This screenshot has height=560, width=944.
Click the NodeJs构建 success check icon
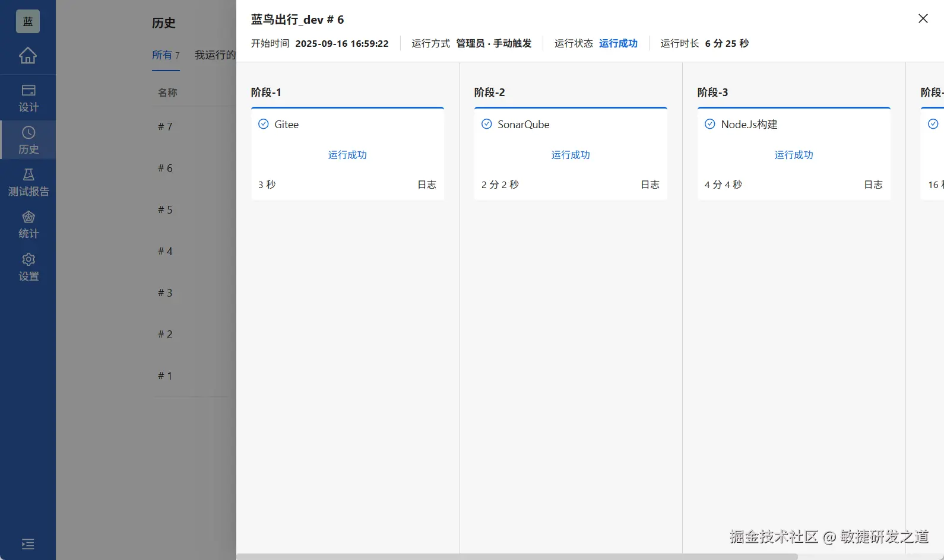pos(710,124)
